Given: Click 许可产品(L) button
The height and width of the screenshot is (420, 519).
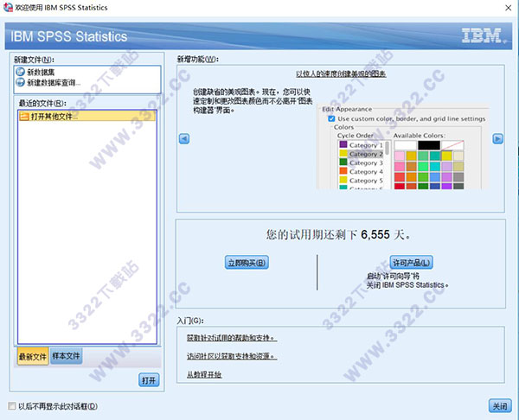Looking at the screenshot, I should click(x=412, y=263).
